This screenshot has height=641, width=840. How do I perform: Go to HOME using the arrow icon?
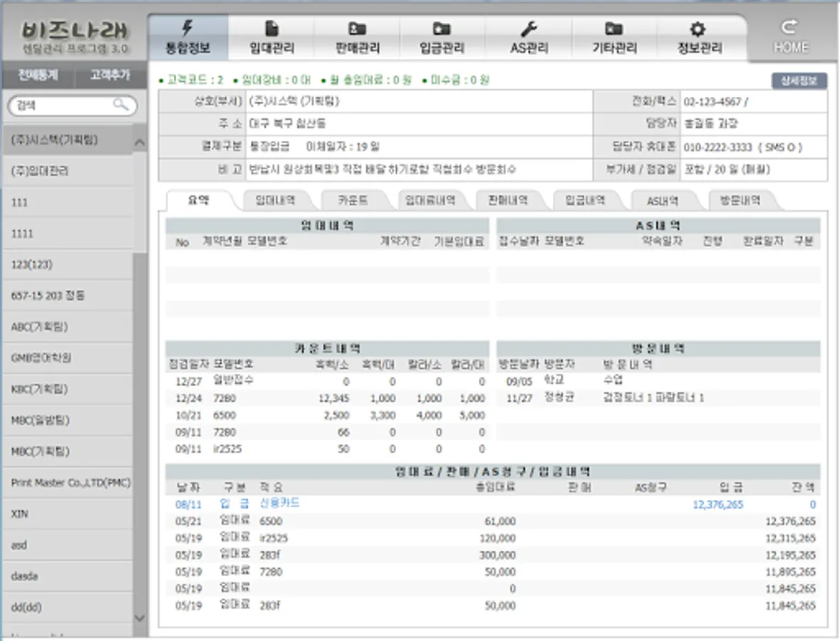pyautogui.click(x=789, y=28)
